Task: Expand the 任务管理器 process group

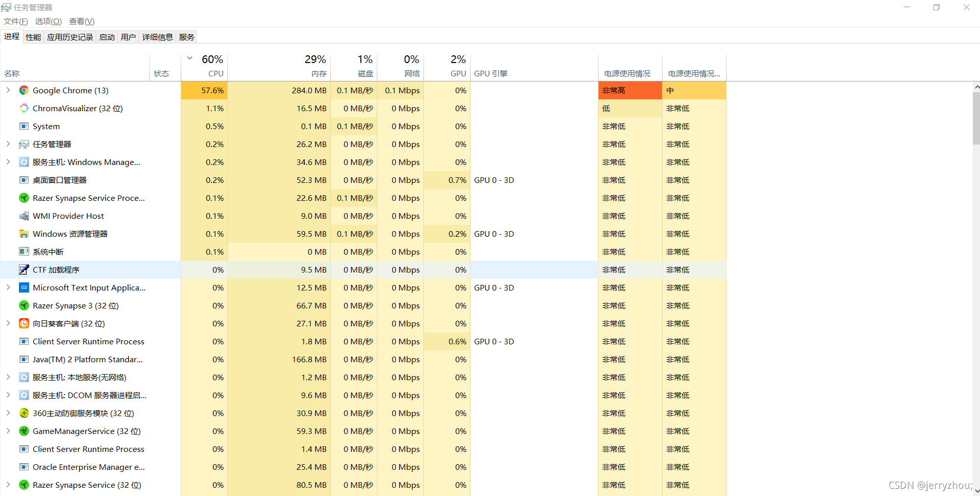Action: click(x=8, y=144)
